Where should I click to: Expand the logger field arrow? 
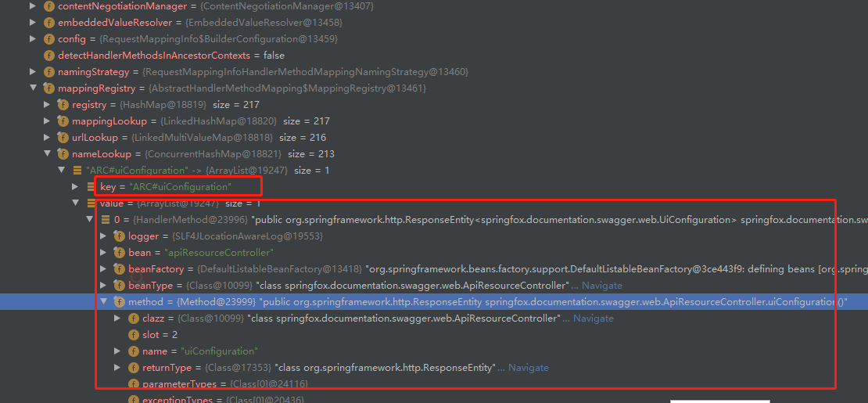pos(103,236)
